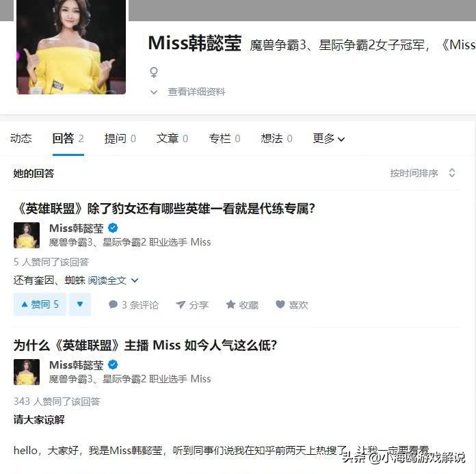Bookmark the answer with 收藏 star
Image resolution: width=476 pixels, height=474 pixels.
point(230,304)
